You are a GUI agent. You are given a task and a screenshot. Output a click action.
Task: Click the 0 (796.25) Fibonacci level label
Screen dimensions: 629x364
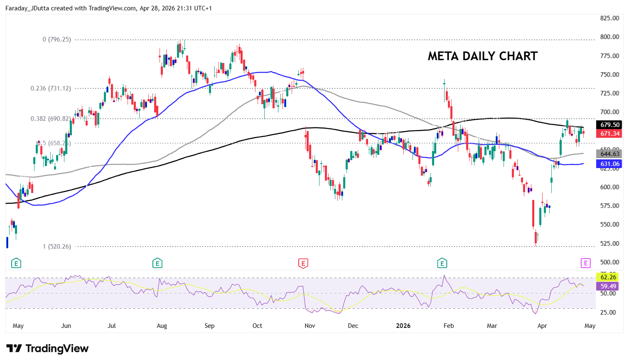57,39
